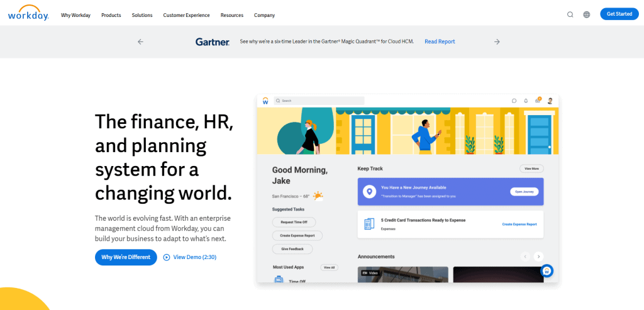The width and height of the screenshot is (644, 310).
Task: Click the chat bubble icon in demo header
Action: (514, 101)
